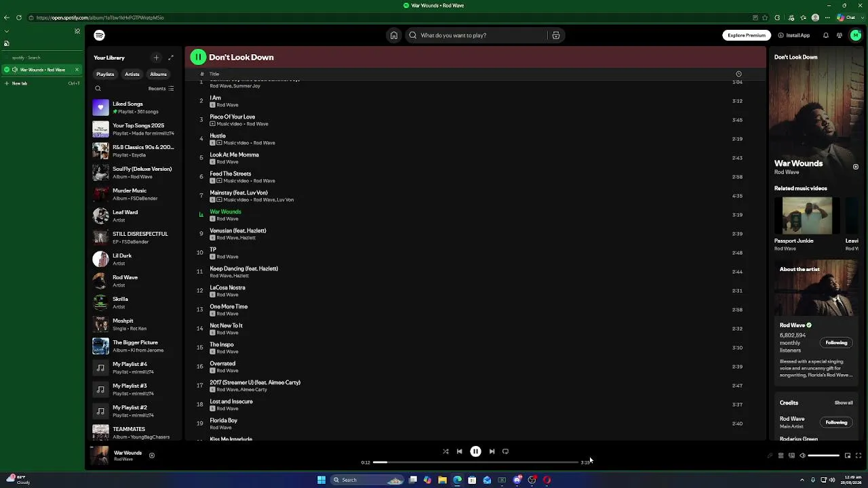Pause playback in the player bar

(475, 451)
